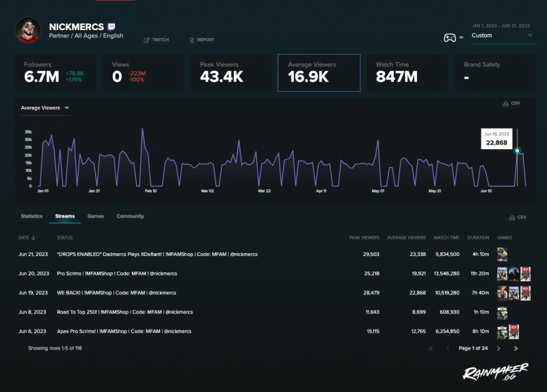Go to the next page of streams
547x392 pixels.
coord(498,348)
